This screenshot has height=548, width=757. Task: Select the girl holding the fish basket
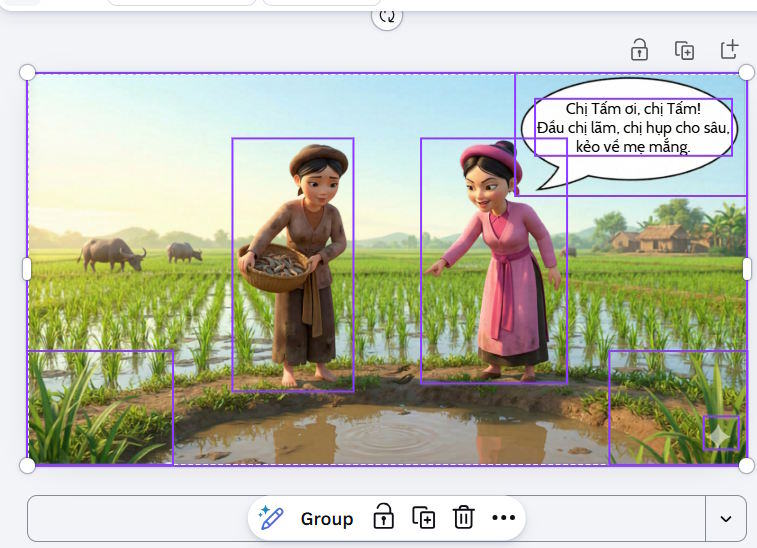[x=293, y=265]
